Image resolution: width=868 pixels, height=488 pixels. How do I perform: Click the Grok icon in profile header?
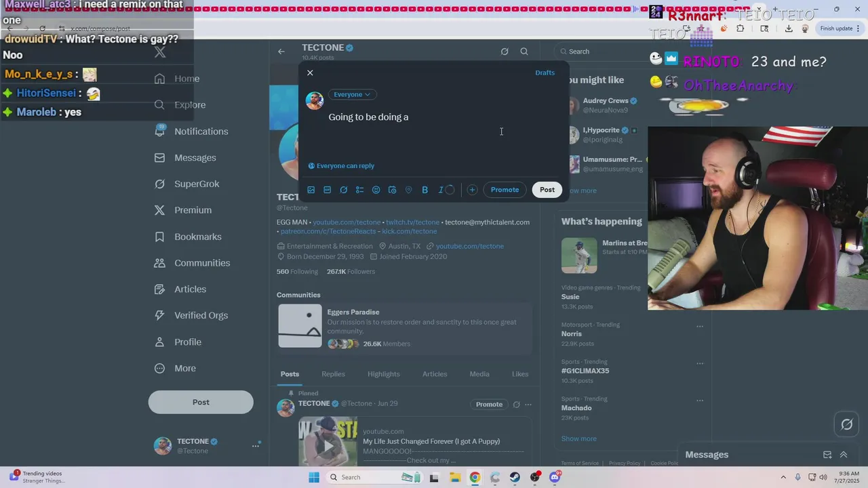pyautogui.click(x=505, y=52)
